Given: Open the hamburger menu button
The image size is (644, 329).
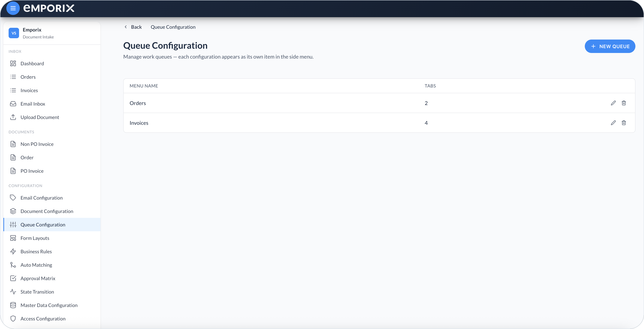Looking at the screenshot, I should [13, 8].
